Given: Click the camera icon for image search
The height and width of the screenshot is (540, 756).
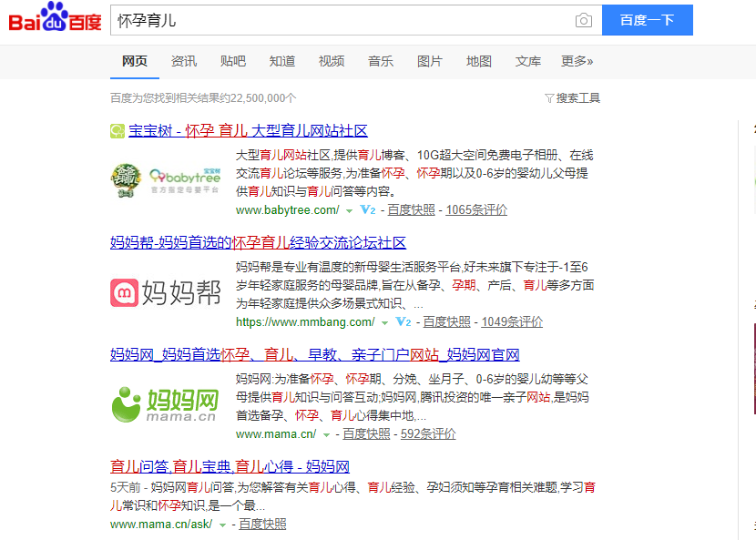Looking at the screenshot, I should [x=584, y=20].
